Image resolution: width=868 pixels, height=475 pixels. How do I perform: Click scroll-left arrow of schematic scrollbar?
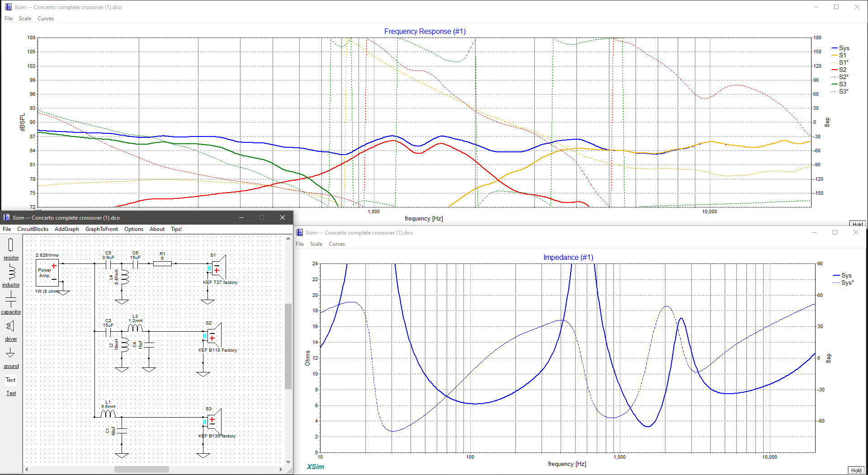point(27,469)
